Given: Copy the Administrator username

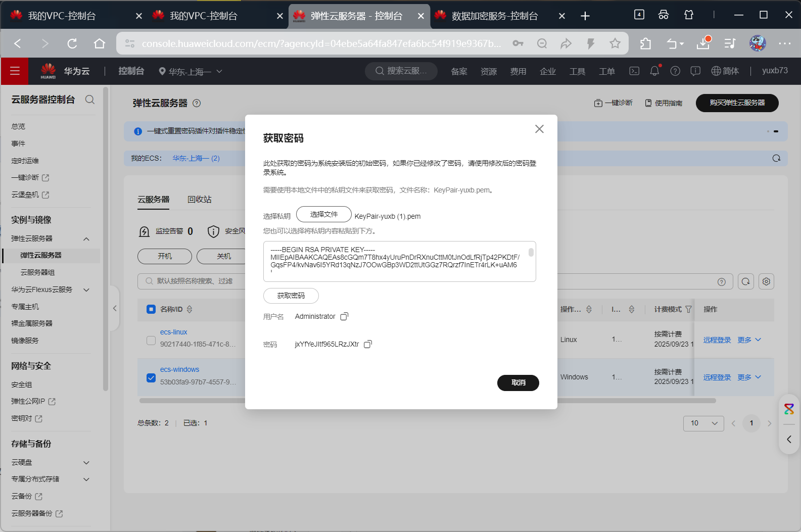Looking at the screenshot, I should tap(344, 316).
